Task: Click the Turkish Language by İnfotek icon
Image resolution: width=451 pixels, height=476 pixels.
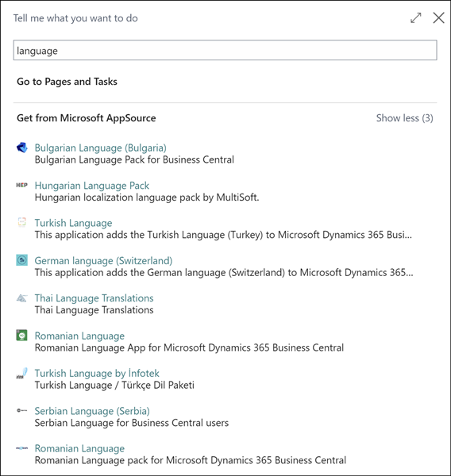Action: pos(22,373)
